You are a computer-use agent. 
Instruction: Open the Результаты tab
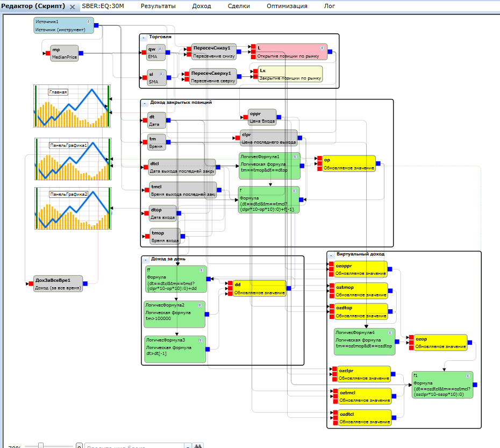(158, 6)
